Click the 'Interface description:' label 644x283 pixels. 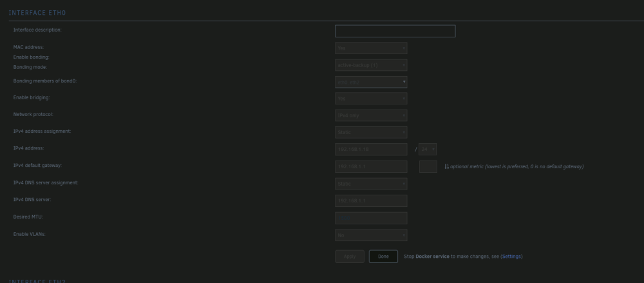coord(37,30)
